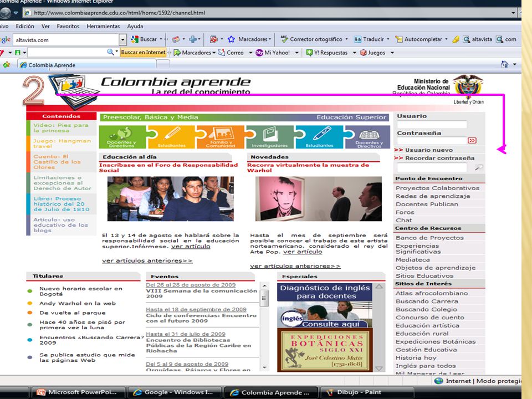Open the Ayuda menu
This screenshot has width=532, height=399.
coord(135,26)
